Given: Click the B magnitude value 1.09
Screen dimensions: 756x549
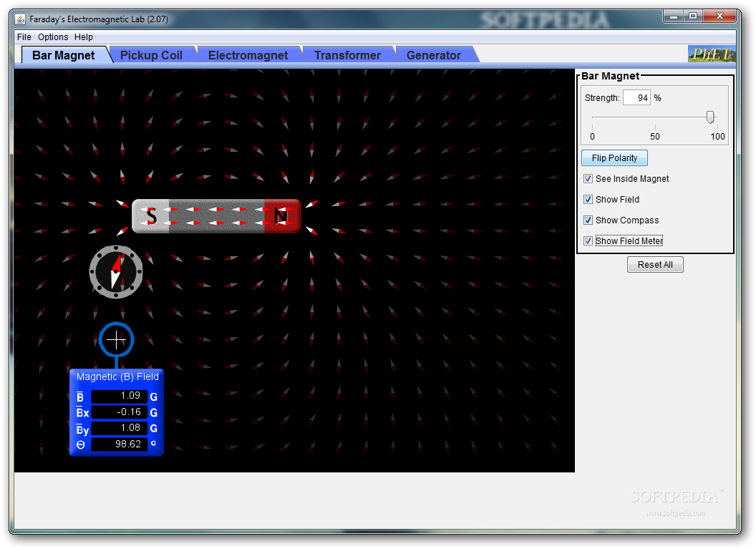Looking at the screenshot, I should click(x=119, y=397).
